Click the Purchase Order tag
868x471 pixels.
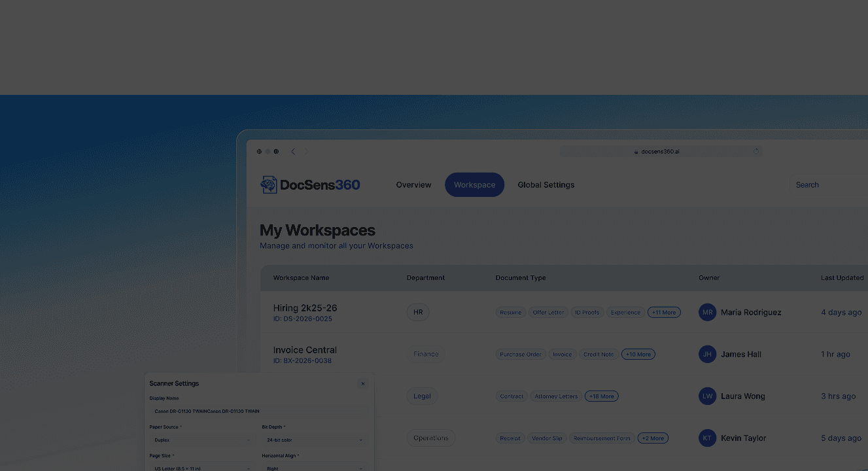point(521,355)
